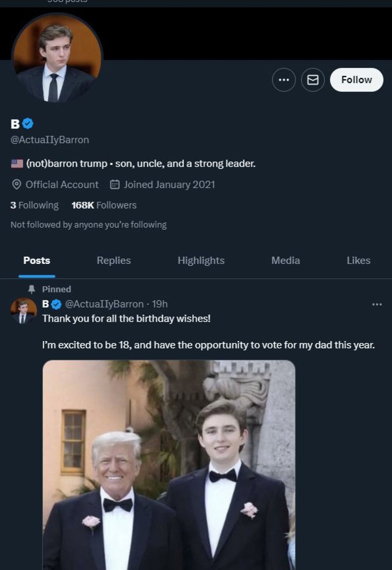Click the envelope message icon
The height and width of the screenshot is (570, 392).
[x=313, y=80]
